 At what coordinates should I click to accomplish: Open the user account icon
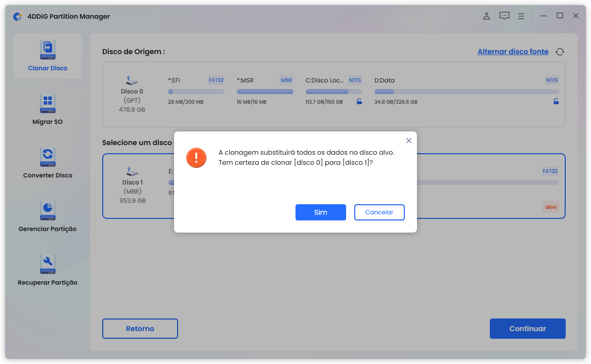[486, 16]
